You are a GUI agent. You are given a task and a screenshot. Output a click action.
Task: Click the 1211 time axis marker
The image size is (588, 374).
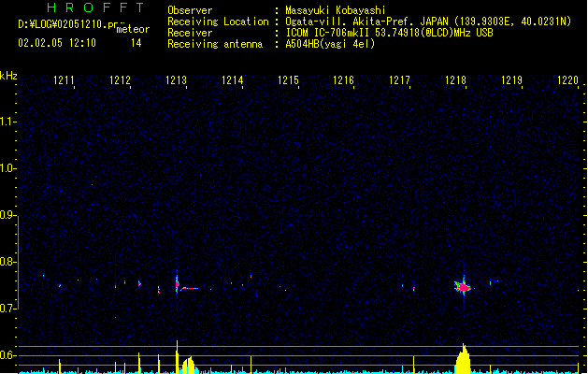[64, 80]
